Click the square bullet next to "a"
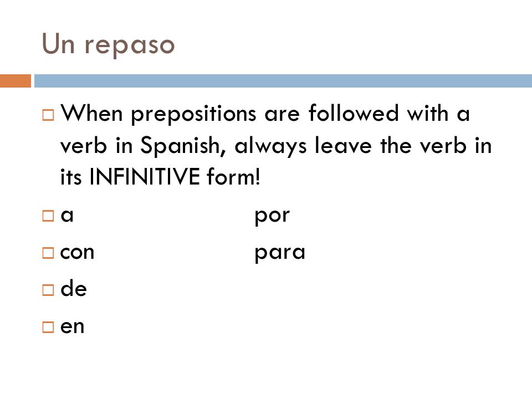Viewport: 532px width, 399px height. [x=48, y=216]
